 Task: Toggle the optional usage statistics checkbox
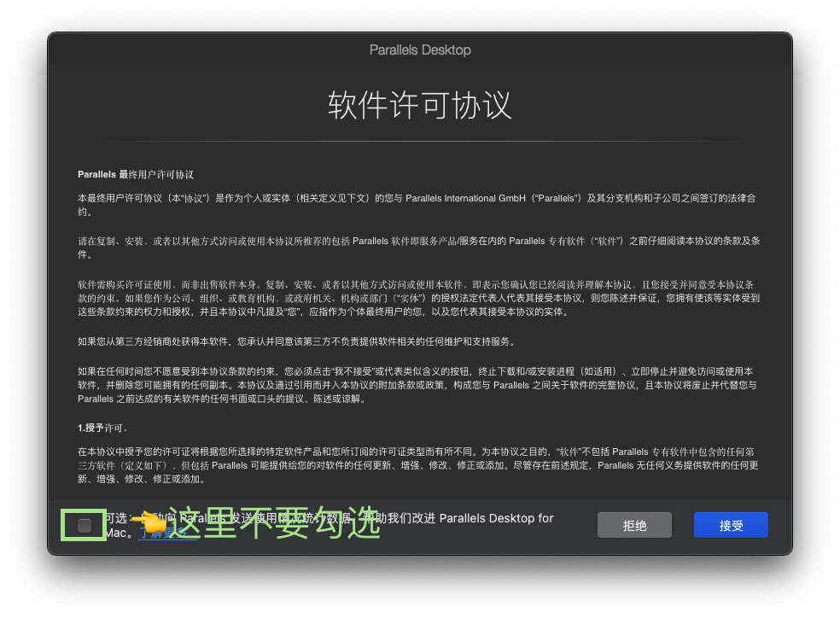click(x=85, y=525)
